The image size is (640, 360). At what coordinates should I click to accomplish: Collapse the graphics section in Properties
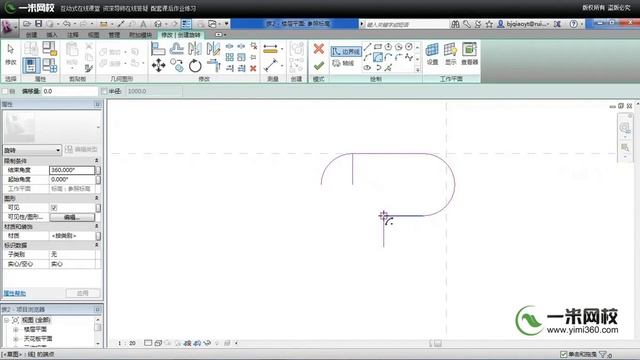97,198
